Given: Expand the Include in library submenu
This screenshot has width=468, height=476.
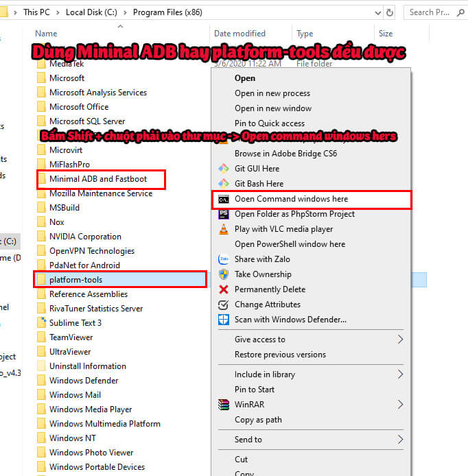Looking at the screenshot, I should pos(400,374).
